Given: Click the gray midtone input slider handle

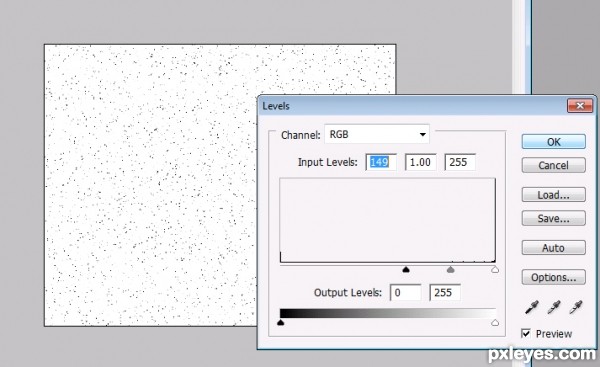Looking at the screenshot, I should tap(451, 270).
